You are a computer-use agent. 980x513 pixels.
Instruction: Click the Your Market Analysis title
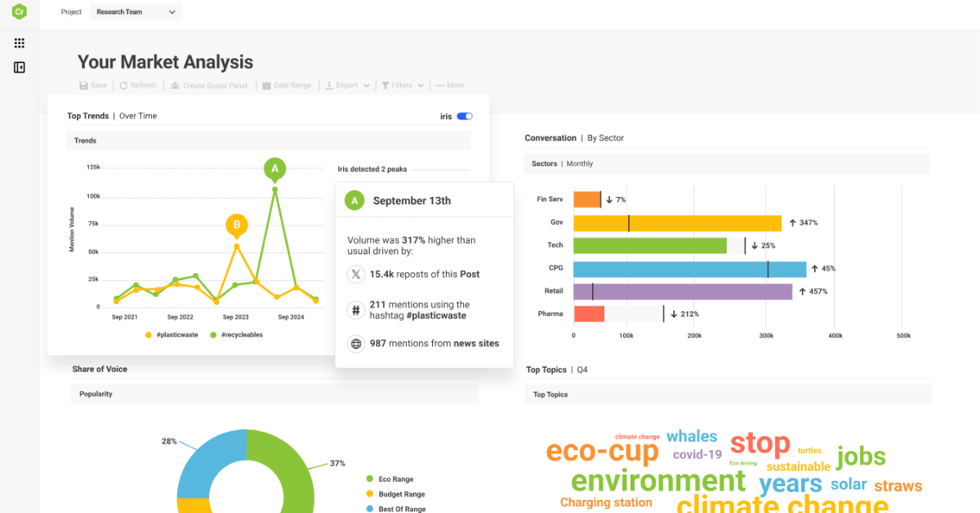click(165, 62)
